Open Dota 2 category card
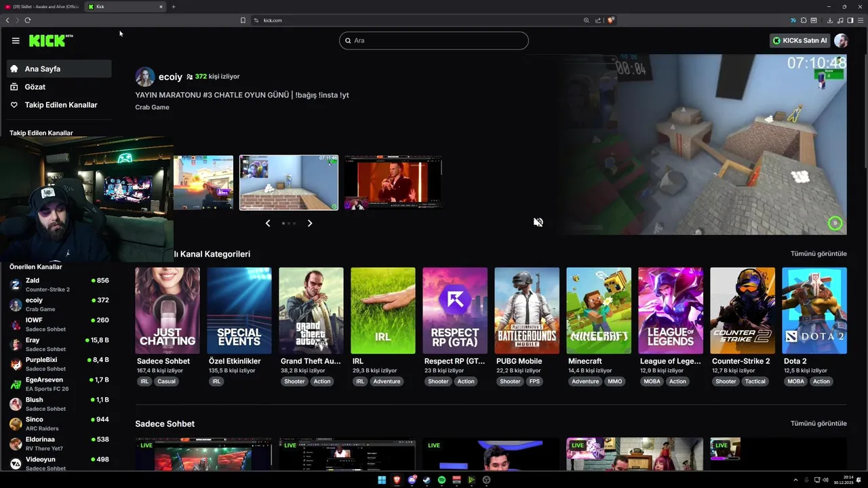The height and width of the screenshot is (488, 868). pyautogui.click(x=814, y=310)
